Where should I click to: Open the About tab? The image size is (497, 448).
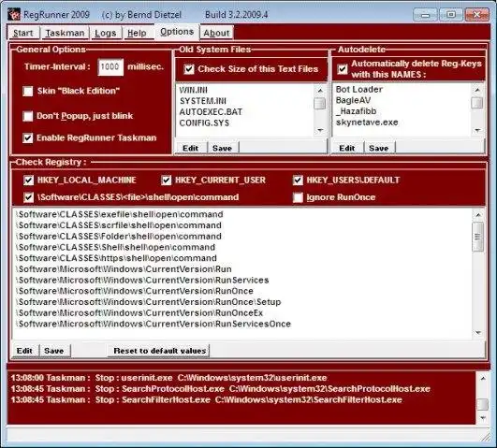tap(216, 33)
